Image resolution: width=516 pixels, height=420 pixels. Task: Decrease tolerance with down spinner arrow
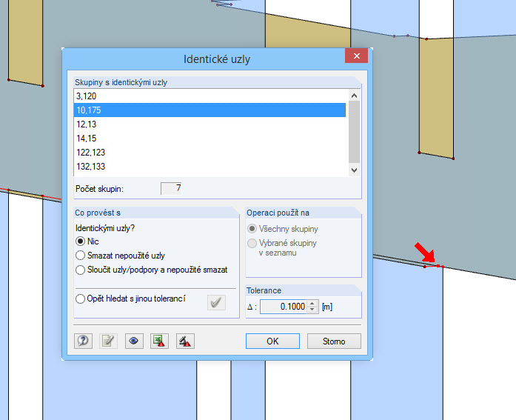pyautogui.click(x=312, y=310)
